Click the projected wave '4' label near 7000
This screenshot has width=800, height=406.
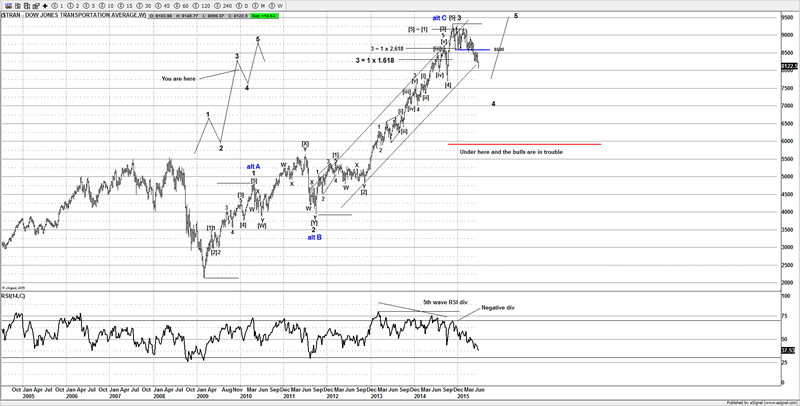[x=493, y=104]
